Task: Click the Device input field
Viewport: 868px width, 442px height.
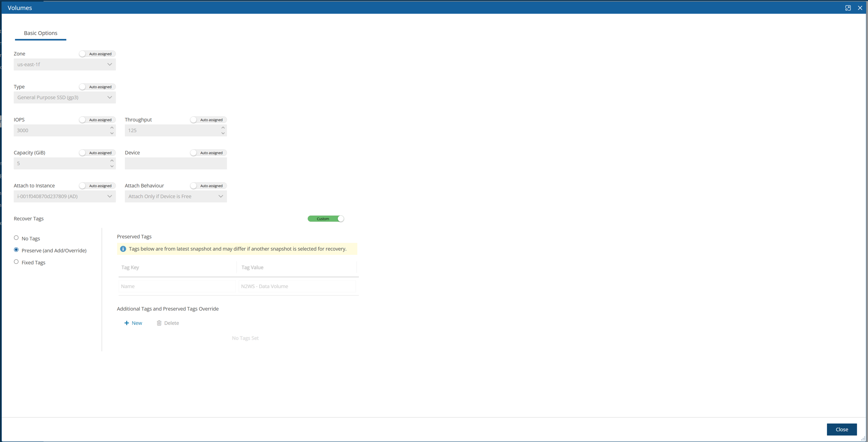Action: [x=176, y=163]
